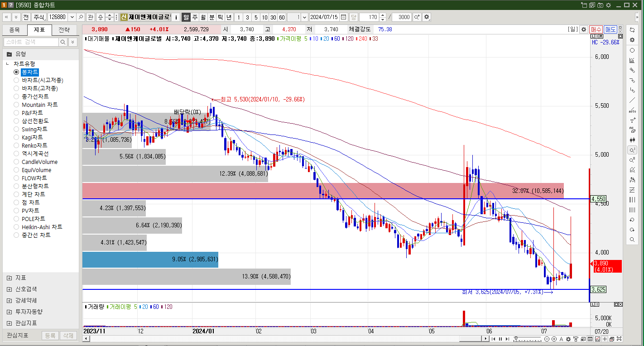Image resolution: width=644 pixels, height=346 pixels.
Task: Expand the 투자동향 tree section
Action: coord(9,312)
